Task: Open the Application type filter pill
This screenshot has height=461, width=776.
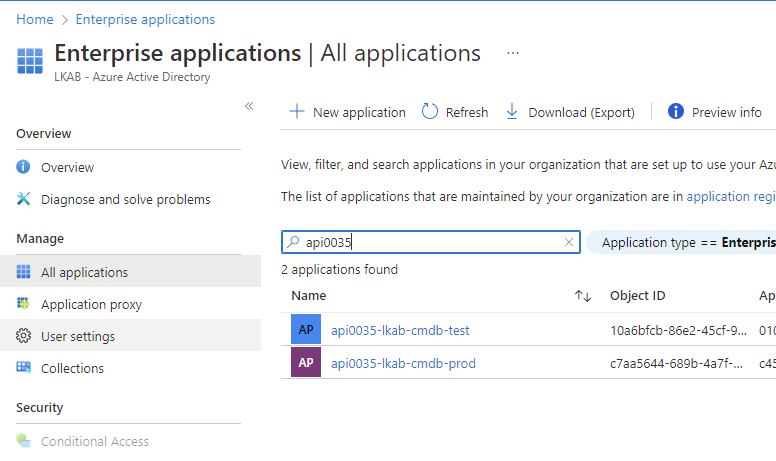Action: tap(682, 242)
